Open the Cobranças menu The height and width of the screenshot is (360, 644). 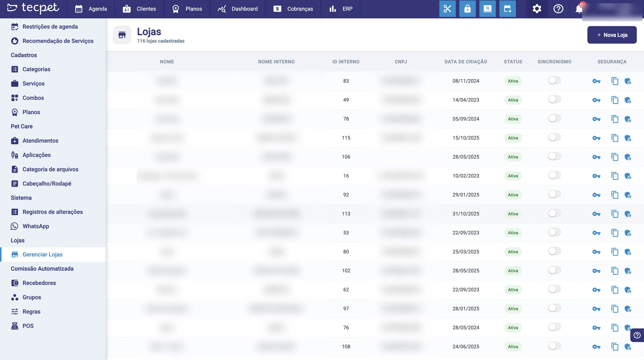(x=293, y=9)
